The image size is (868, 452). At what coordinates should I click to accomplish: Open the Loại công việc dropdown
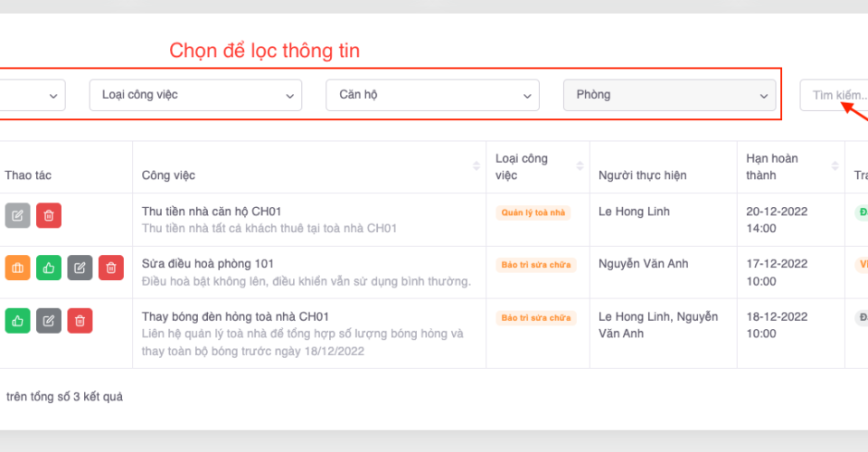click(x=195, y=95)
